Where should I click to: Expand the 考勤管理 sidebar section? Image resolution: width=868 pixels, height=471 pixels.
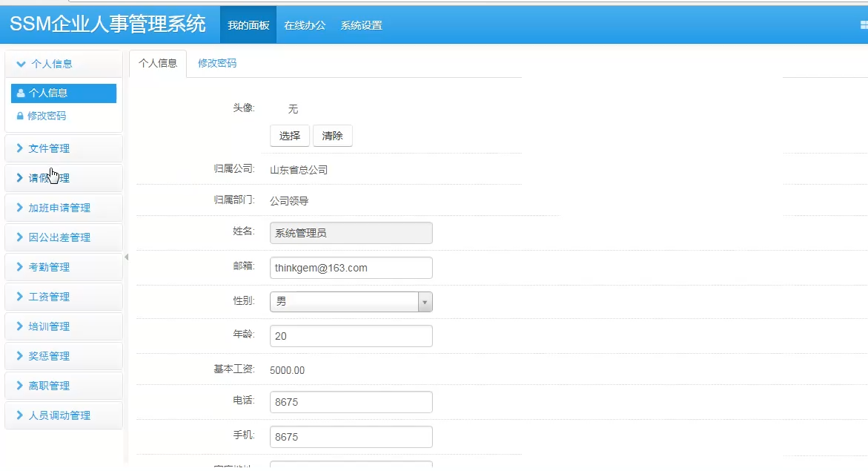64,267
